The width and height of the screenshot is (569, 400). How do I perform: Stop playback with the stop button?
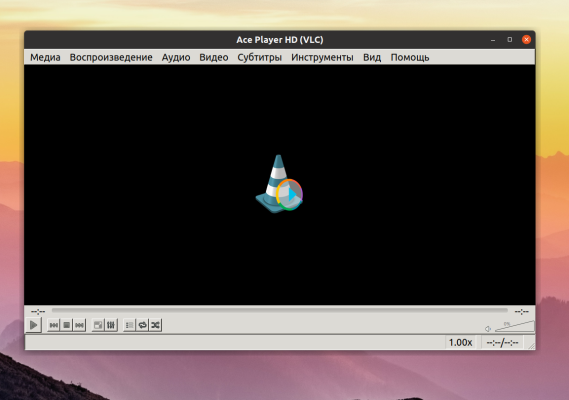click(66, 325)
